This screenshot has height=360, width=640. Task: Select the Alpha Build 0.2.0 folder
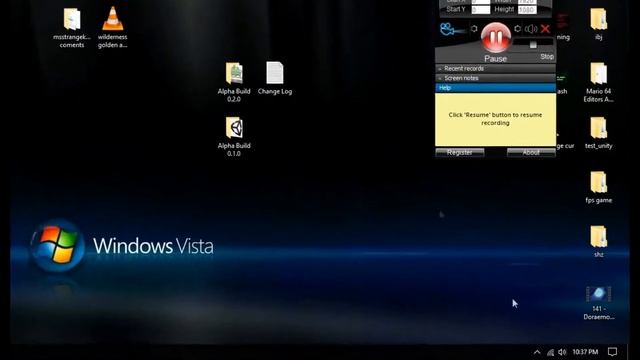pos(234,82)
